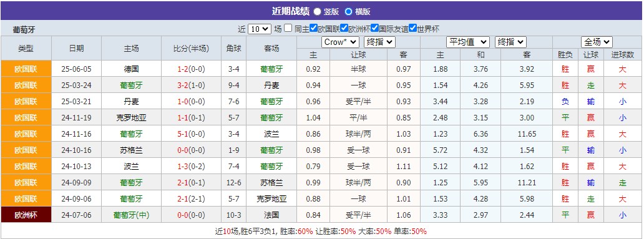The width and height of the screenshot is (644, 239).
Task: Click the 5.72 home odds value
Action: 441,150
